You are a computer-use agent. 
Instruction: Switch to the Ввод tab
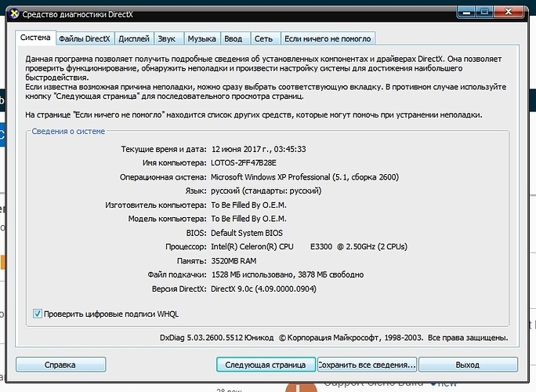pyautogui.click(x=234, y=38)
